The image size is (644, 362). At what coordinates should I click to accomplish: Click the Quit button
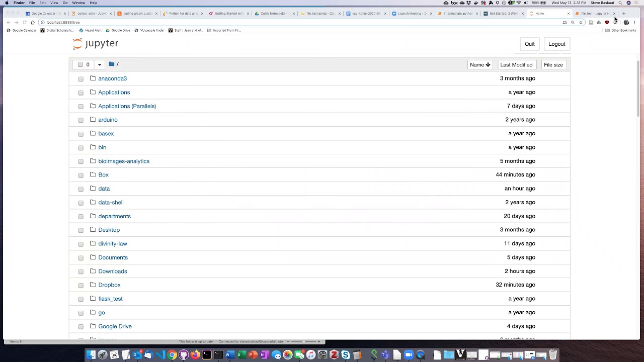tap(530, 44)
